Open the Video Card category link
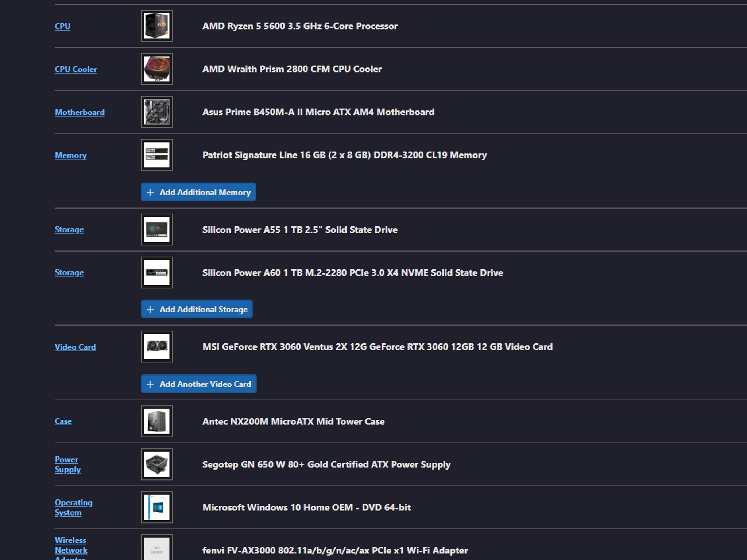The width and height of the screenshot is (747, 560). pos(75,347)
